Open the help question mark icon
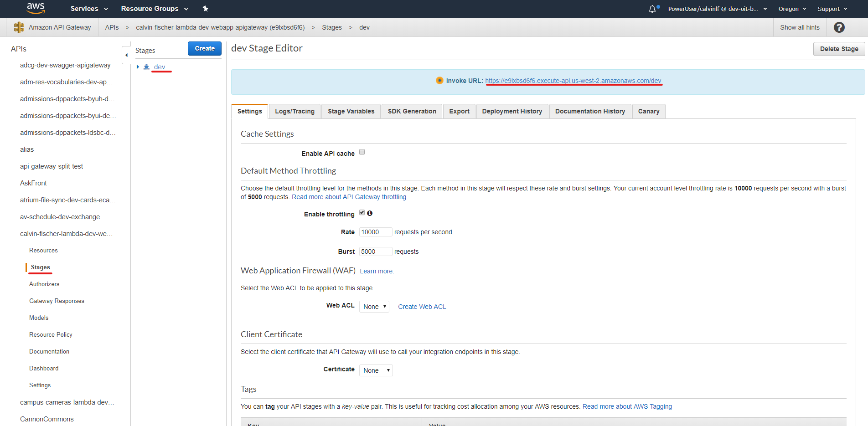Screen dimensions: 868x426 [839, 27]
